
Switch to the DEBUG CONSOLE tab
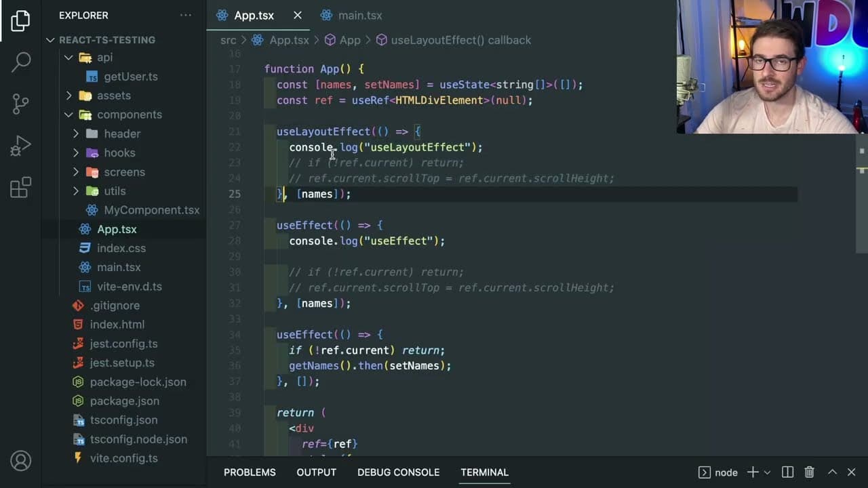coord(398,472)
